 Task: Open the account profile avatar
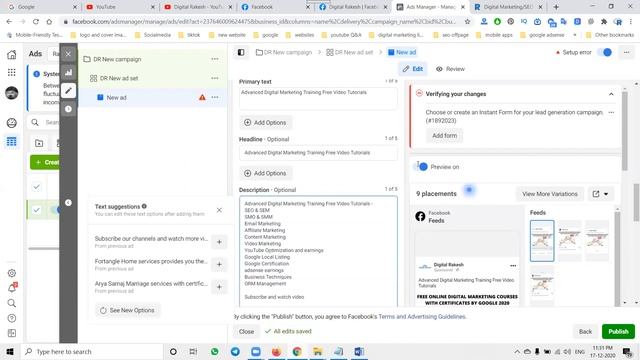12,93
